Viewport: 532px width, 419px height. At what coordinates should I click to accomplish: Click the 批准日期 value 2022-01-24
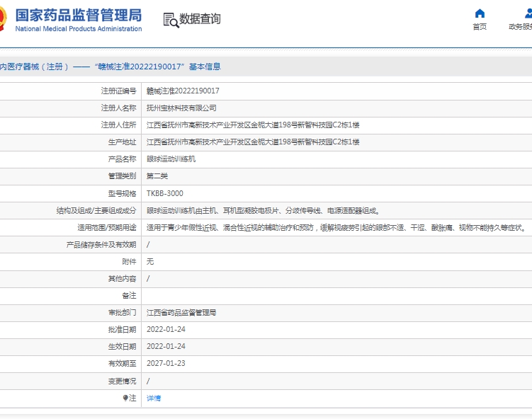coord(166,329)
